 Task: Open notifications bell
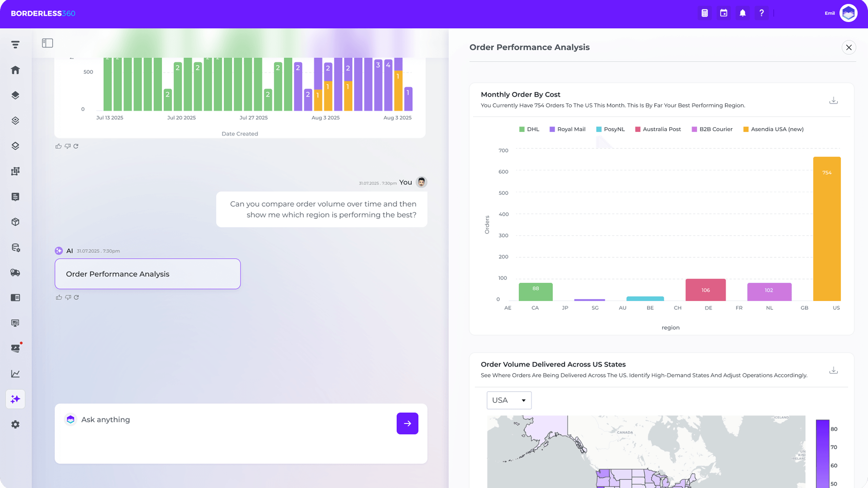pyautogui.click(x=743, y=13)
